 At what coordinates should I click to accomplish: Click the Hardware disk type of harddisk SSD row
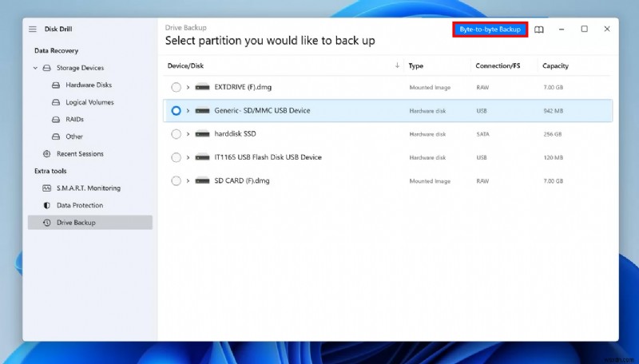click(427, 134)
